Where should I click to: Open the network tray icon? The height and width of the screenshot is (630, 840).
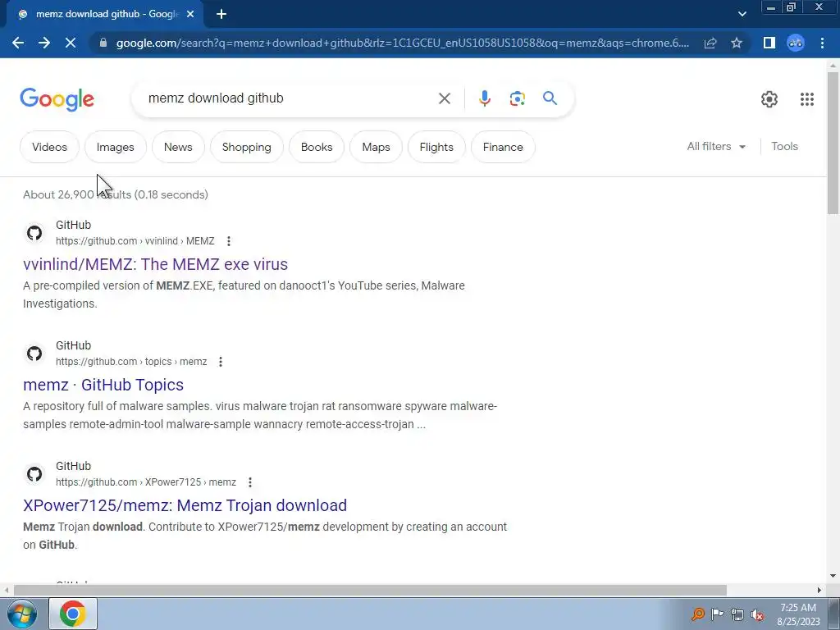(737, 614)
